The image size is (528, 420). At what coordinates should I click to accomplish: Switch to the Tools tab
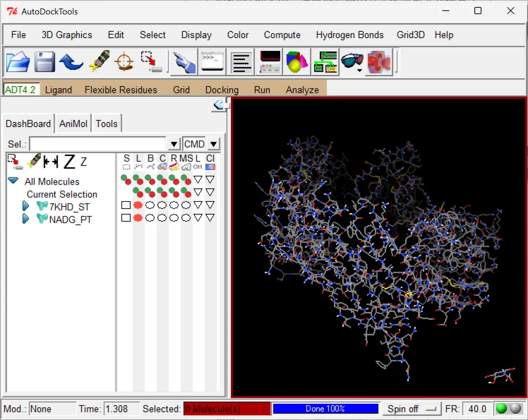click(107, 124)
